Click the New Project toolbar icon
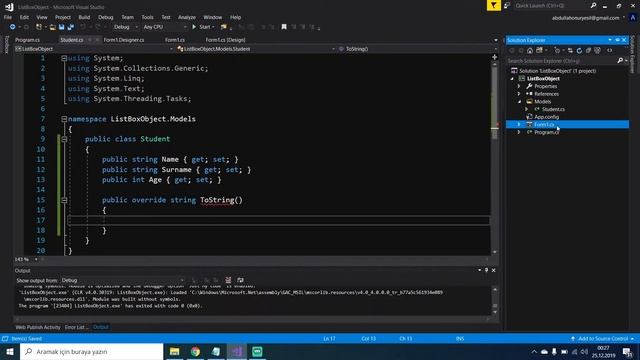 pos(39,27)
